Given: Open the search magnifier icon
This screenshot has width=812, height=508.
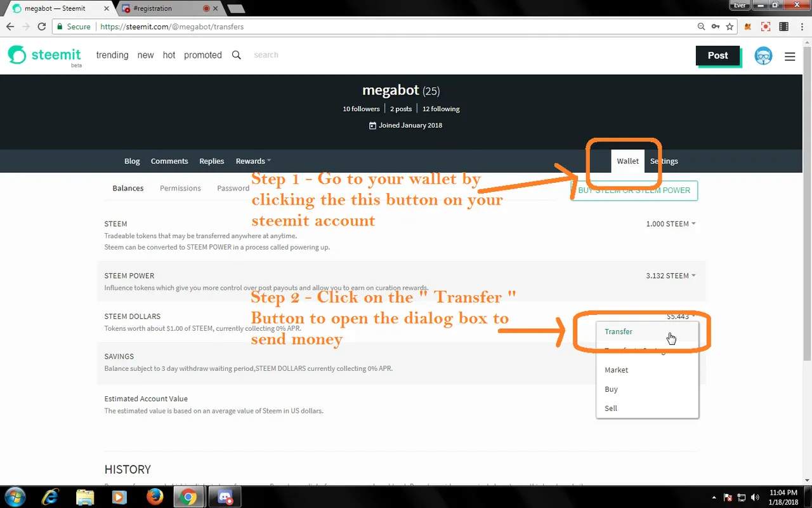Looking at the screenshot, I should pyautogui.click(x=237, y=55).
